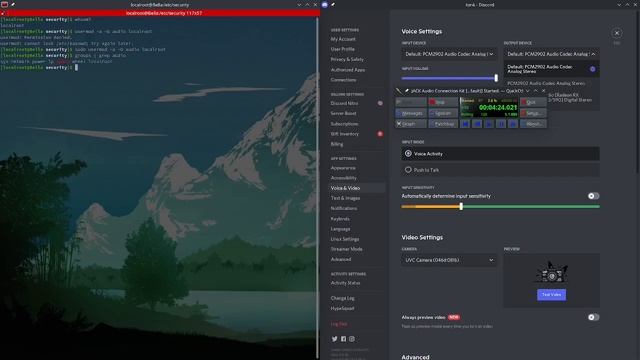This screenshot has height=360, width=640.
Task: Click the red terminal tab title bar
Action: click(x=160, y=13)
